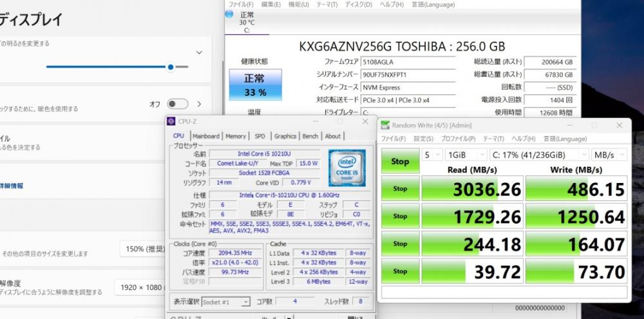Viewport: 644px width, 319px height.
Task: Click the CrystalDiskMark title bar icon
Action: pyautogui.click(x=385, y=126)
